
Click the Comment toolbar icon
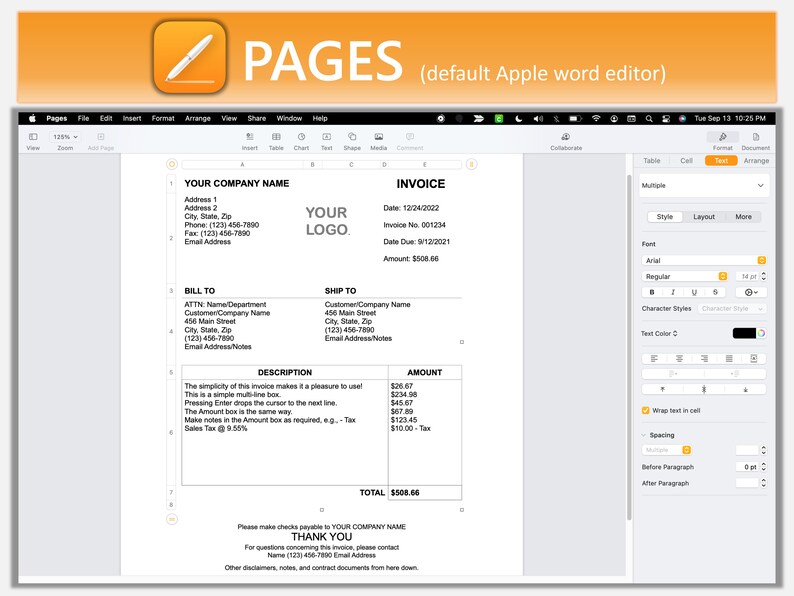(410, 137)
